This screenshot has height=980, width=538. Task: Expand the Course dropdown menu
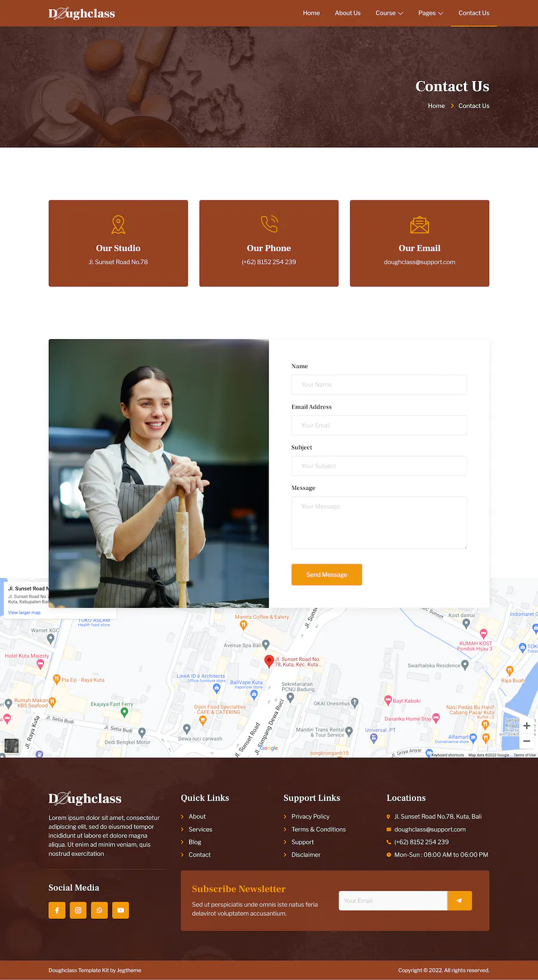389,13
